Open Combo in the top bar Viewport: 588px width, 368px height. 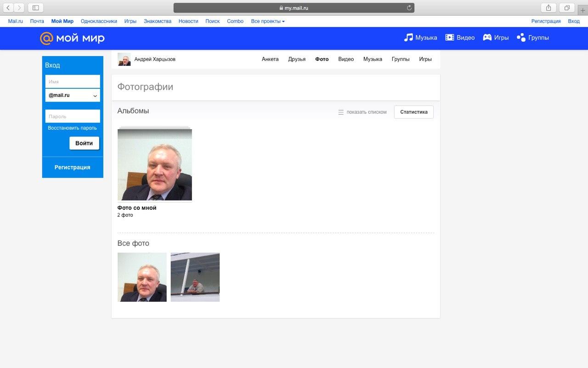235,21
